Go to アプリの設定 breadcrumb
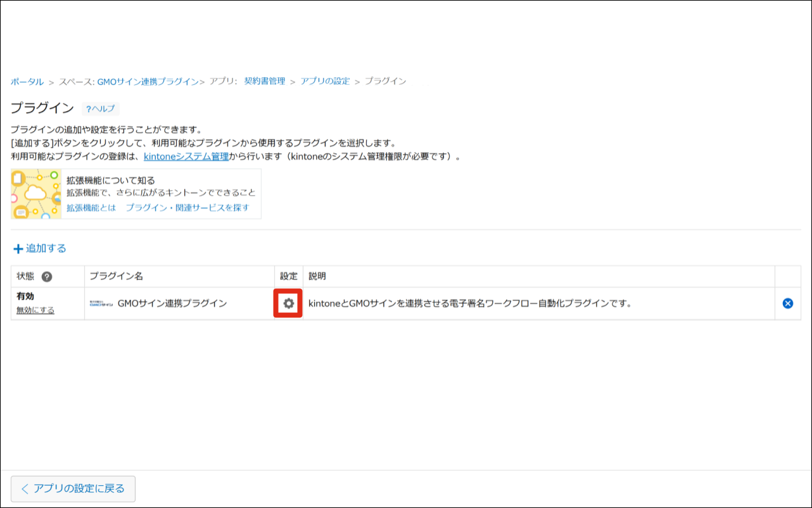This screenshot has width=812, height=508. point(325,82)
